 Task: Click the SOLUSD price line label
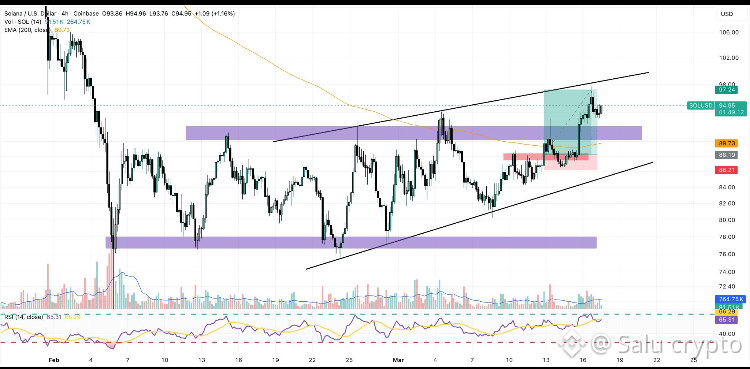(x=701, y=105)
